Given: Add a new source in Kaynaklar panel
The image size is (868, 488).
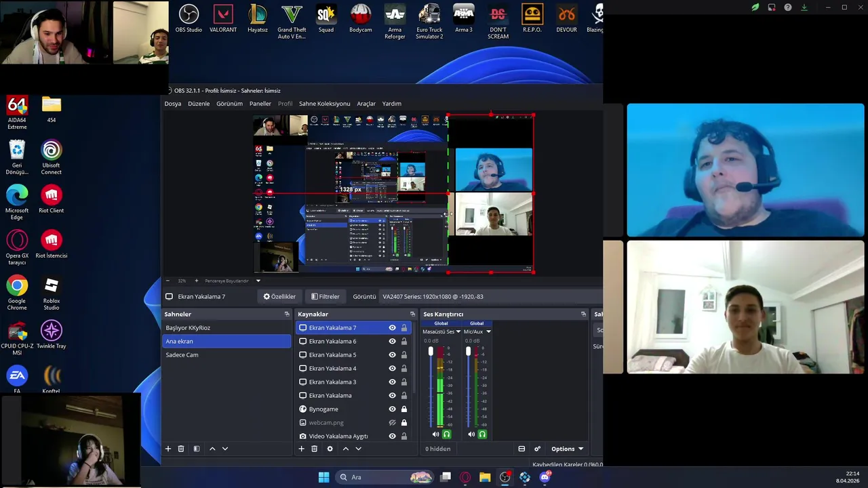Looking at the screenshot, I should (302, 449).
